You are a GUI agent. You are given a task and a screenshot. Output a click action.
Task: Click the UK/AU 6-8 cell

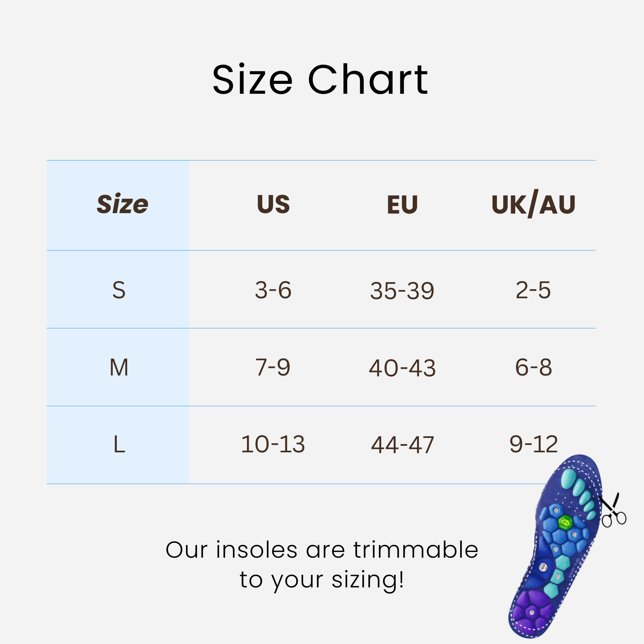coord(533,367)
